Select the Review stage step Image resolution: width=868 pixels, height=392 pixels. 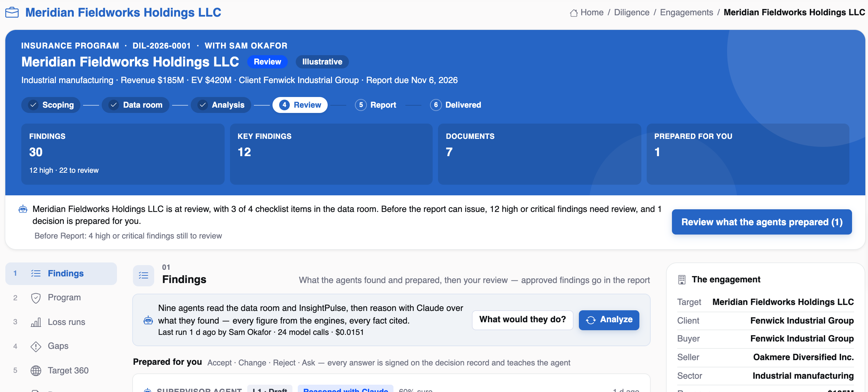point(300,105)
